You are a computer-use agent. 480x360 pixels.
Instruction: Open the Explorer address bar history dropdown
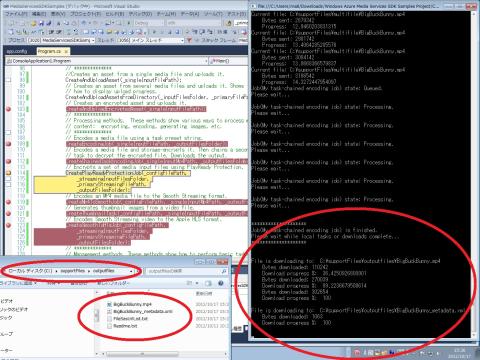[131, 271]
